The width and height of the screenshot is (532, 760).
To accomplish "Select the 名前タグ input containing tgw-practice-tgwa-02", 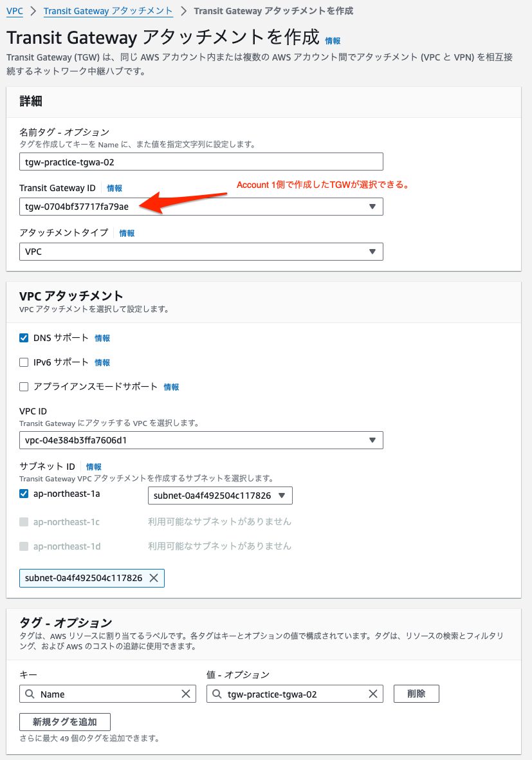I will 200,162.
